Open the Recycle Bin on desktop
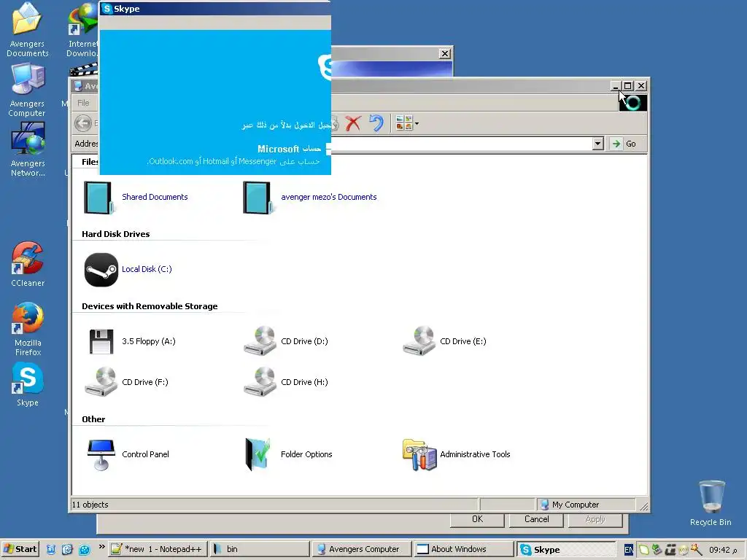The width and height of the screenshot is (747, 560). click(x=711, y=503)
